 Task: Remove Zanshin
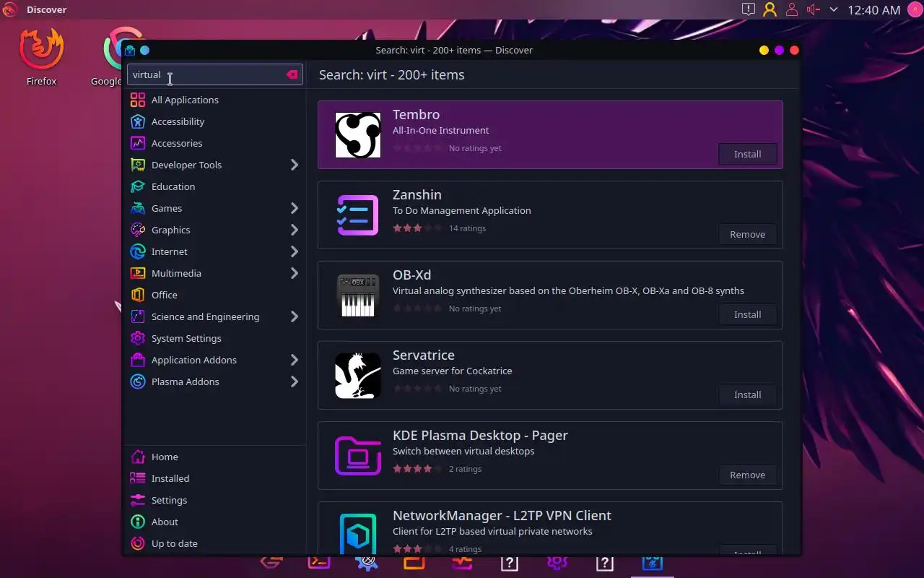click(x=747, y=234)
